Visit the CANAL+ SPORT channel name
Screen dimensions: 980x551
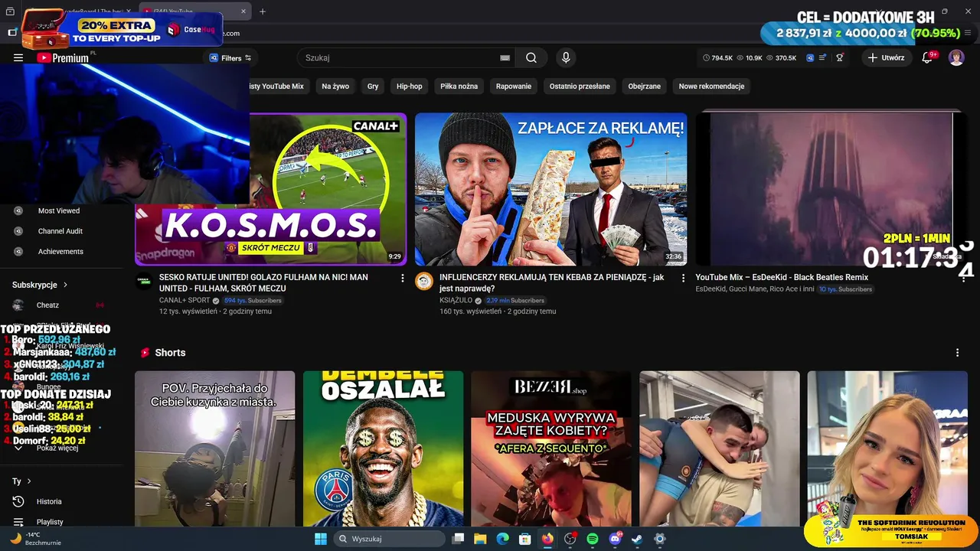185,301
